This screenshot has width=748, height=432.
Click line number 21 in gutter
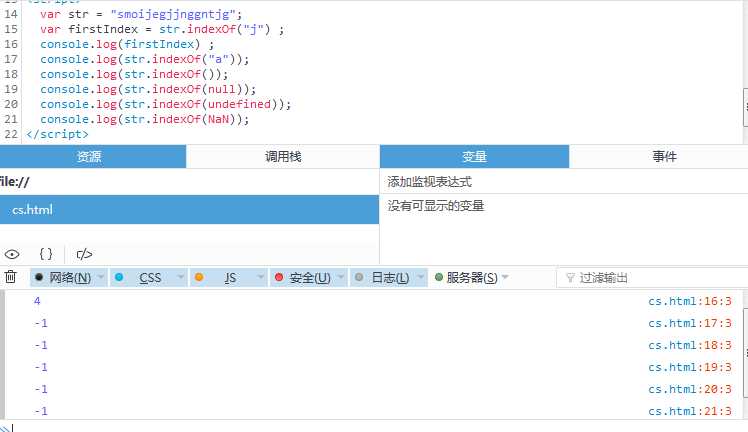coord(10,119)
